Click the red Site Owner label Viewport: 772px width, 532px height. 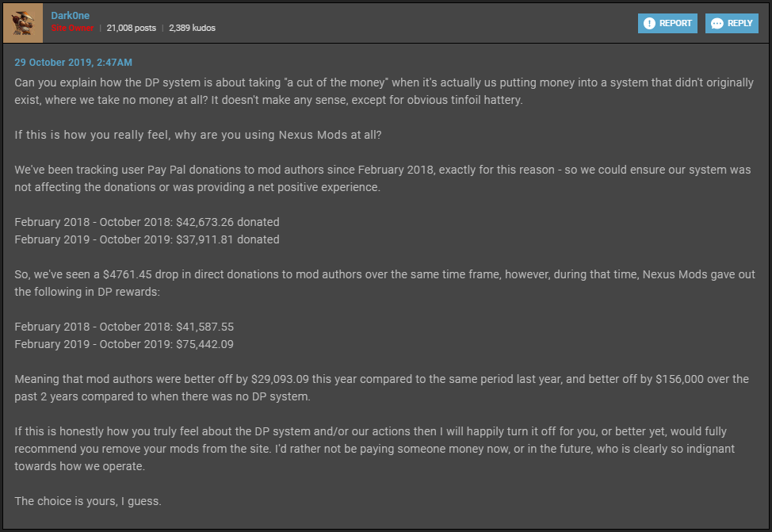72,28
